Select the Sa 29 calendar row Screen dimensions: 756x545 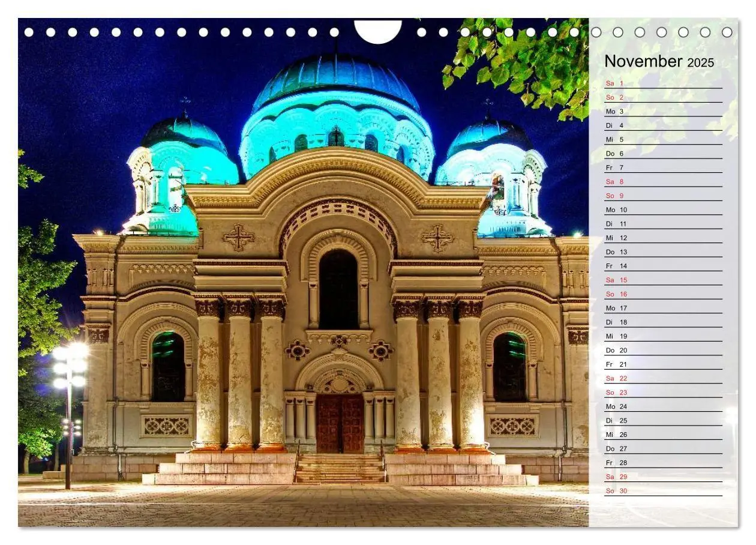click(x=663, y=477)
